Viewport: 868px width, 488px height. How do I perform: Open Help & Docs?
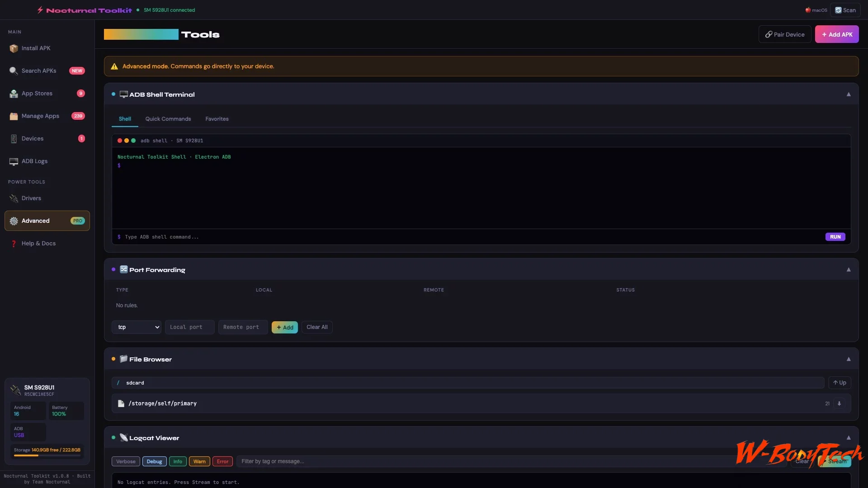pyautogui.click(x=47, y=244)
